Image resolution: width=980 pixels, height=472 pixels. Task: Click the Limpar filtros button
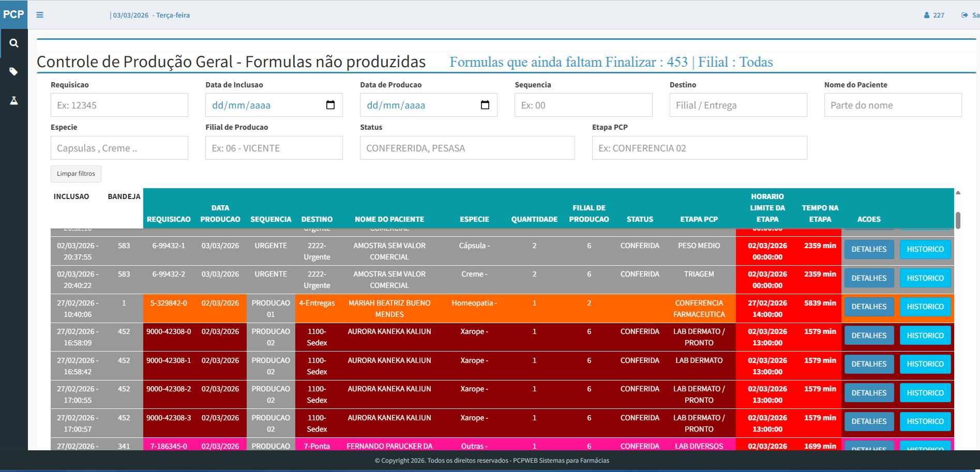point(76,174)
